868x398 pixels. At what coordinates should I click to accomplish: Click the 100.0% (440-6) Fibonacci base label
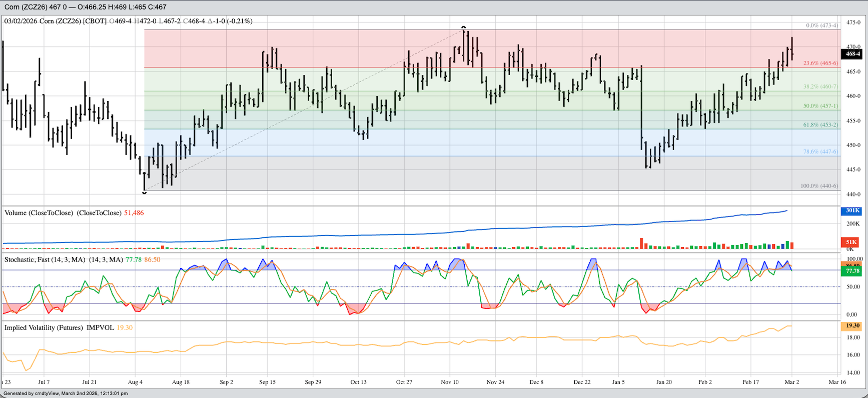pyautogui.click(x=818, y=186)
